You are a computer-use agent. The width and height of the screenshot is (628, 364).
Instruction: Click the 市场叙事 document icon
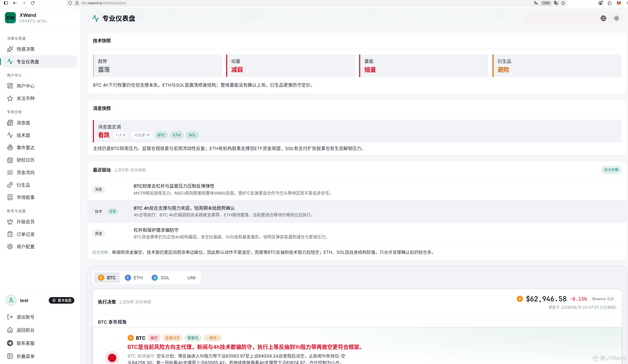click(x=10, y=197)
